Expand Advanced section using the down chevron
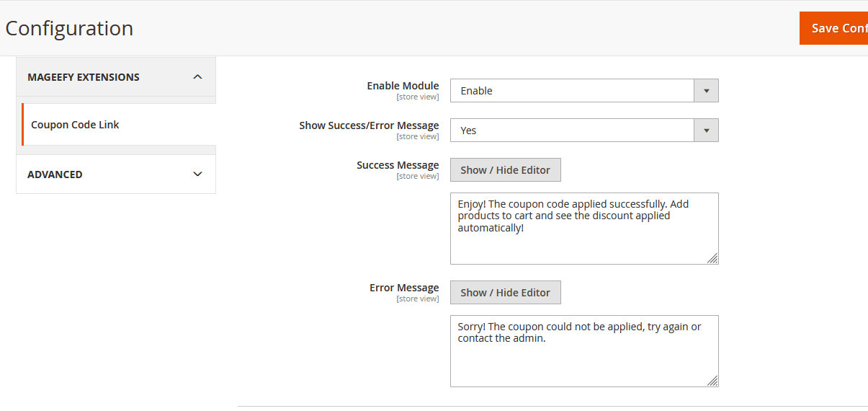Image resolution: width=868 pixels, height=411 pixels. [x=198, y=174]
